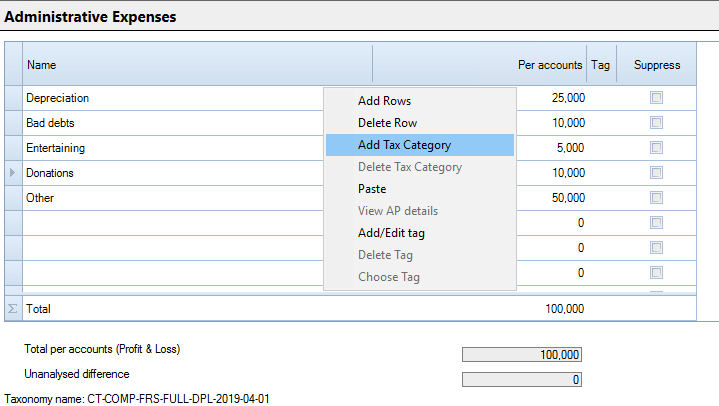
Task: Toggle Suppress checkbox in first empty row
Action: pos(656,222)
